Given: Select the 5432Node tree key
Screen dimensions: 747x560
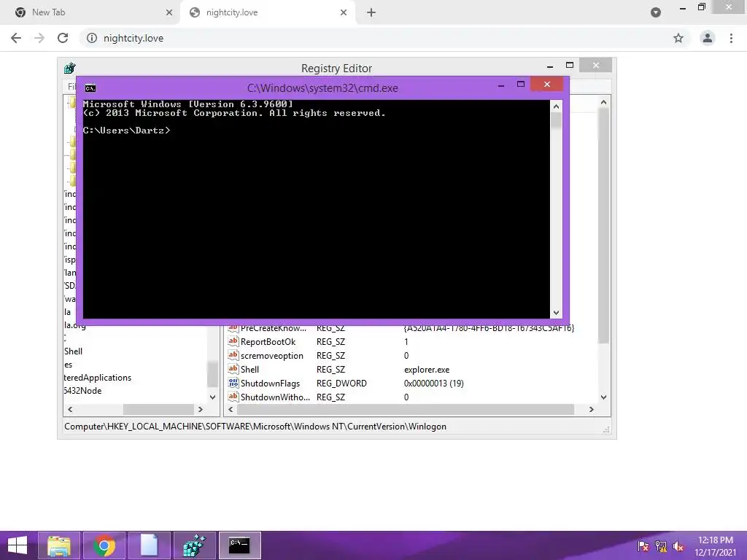Looking at the screenshot, I should [83, 391].
